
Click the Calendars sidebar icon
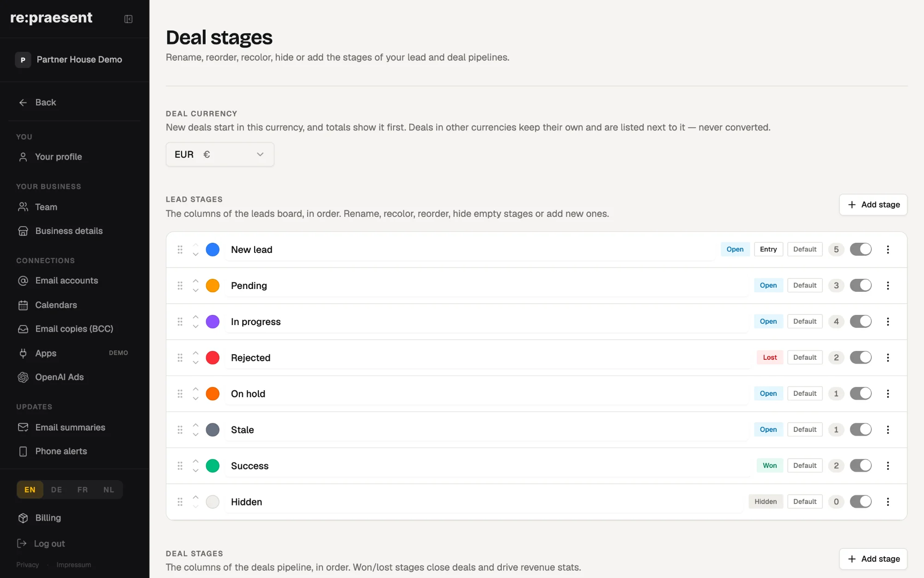23,305
